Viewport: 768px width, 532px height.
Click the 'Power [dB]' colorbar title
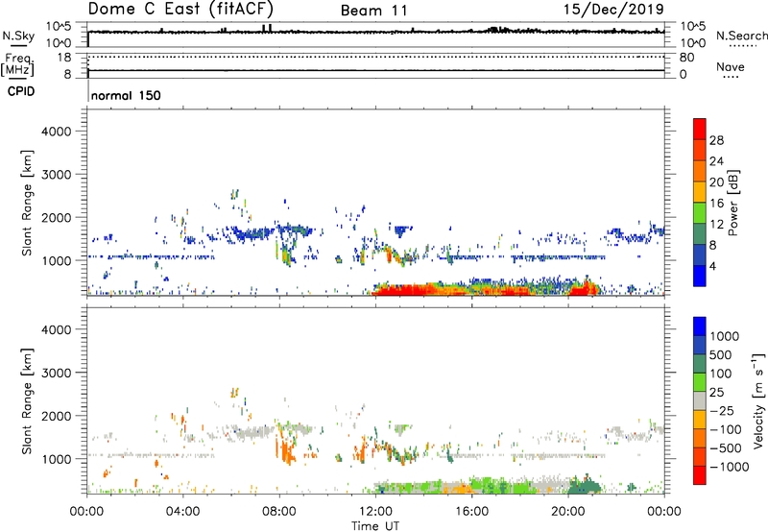coord(732,203)
